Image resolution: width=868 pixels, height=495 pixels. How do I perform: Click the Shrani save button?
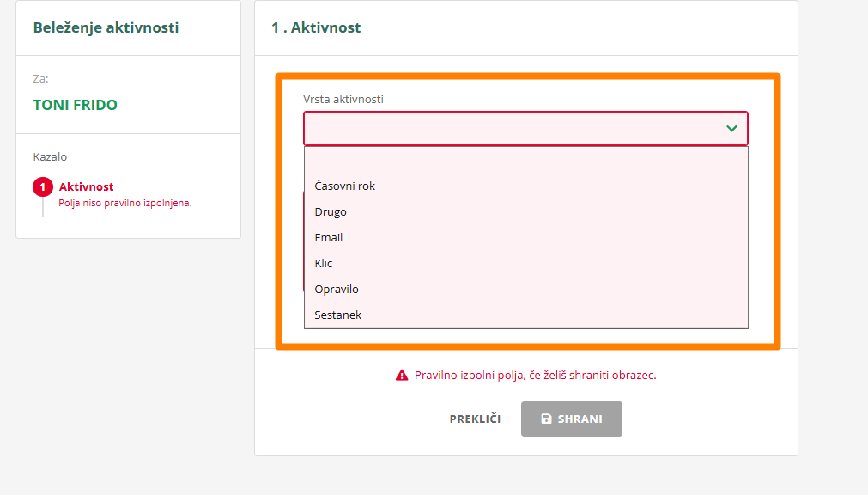(x=571, y=419)
